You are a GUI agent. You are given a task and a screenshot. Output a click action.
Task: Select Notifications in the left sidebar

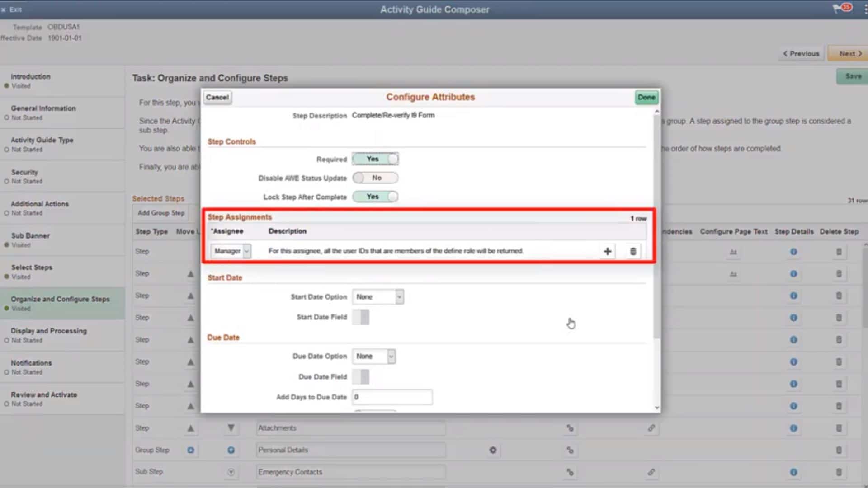click(31, 363)
